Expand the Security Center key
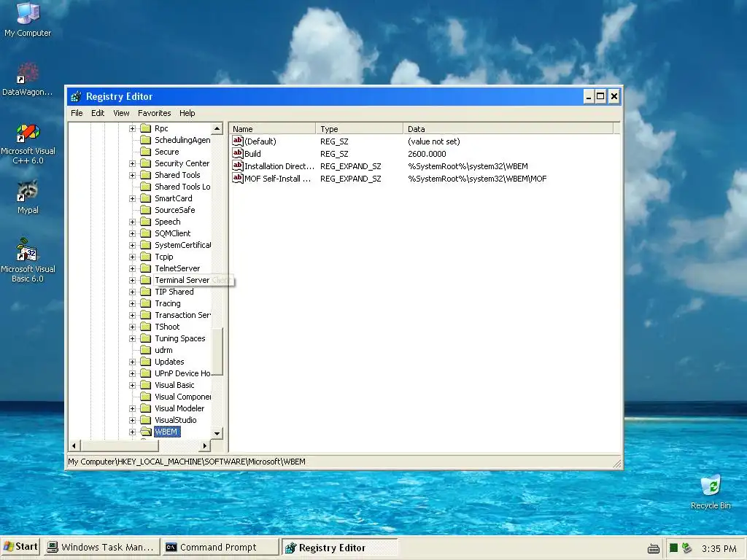 pos(133,163)
